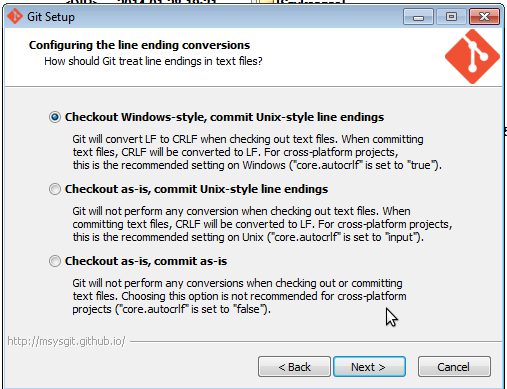Select Checkout as-is, commit as-is radio button

[55, 261]
